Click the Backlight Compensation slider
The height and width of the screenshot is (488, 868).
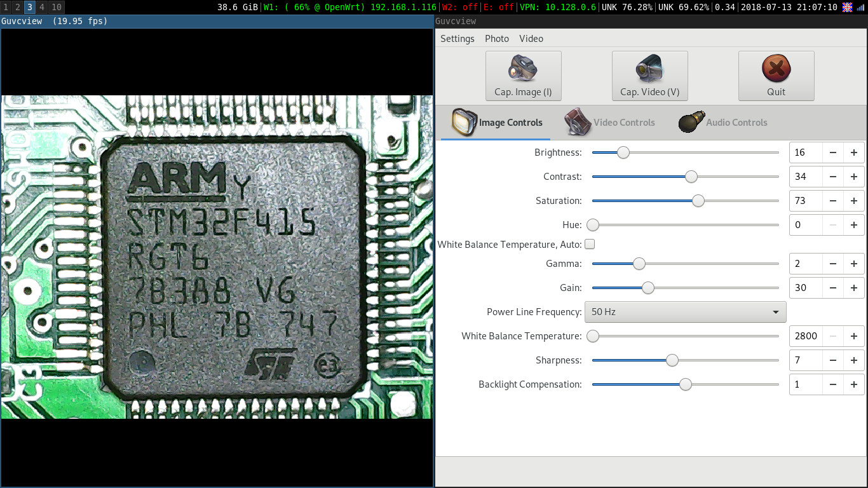(685, 384)
